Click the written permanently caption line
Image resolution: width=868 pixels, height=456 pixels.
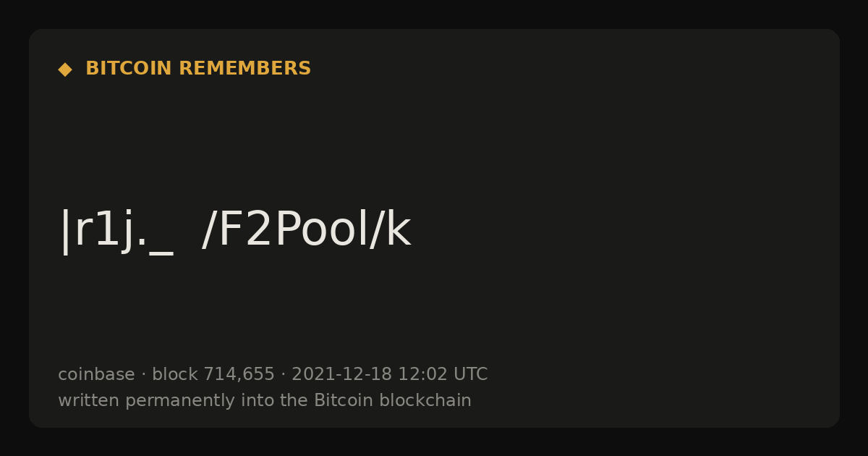pyautogui.click(x=265, y=400)
